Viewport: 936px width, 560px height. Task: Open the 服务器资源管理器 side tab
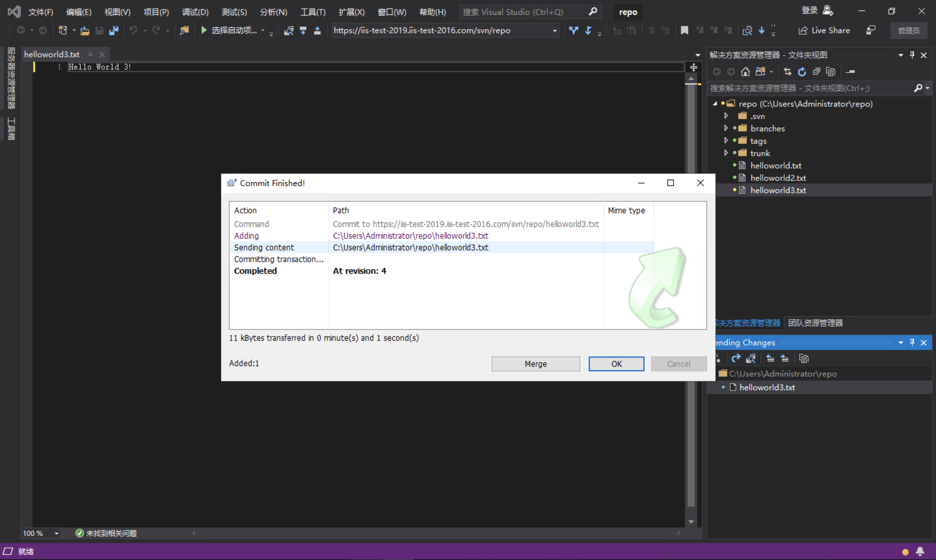(11, 78)
